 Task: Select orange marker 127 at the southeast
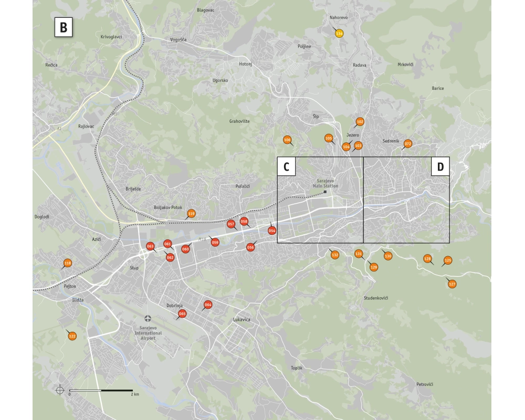point(452,284)
